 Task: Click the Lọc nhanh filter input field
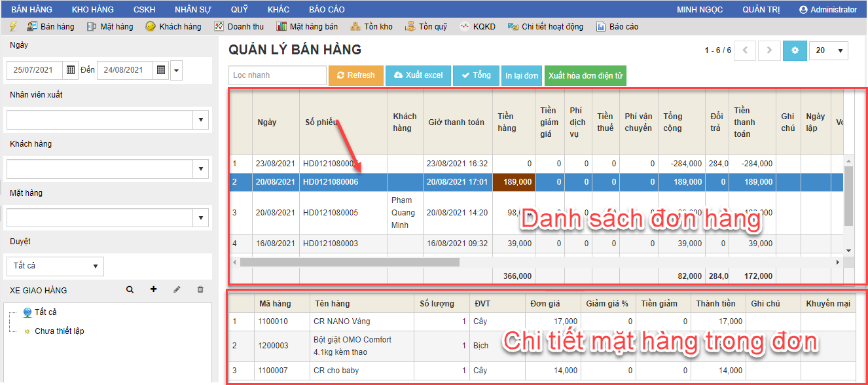(x=278, y=75)
